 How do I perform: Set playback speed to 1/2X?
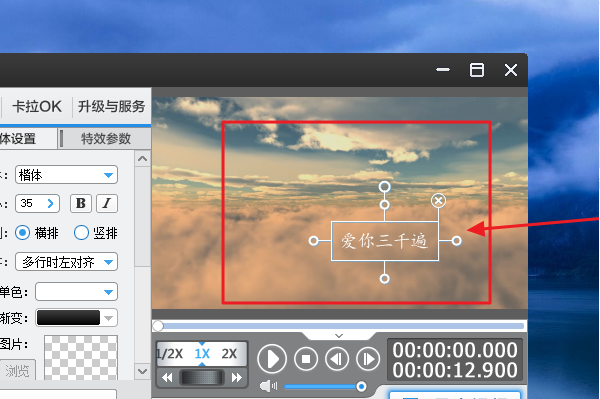(170, 354)
